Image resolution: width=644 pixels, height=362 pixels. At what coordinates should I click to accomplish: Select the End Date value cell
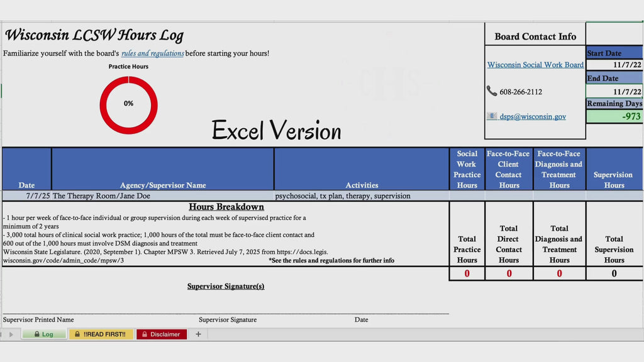[614, 92]
